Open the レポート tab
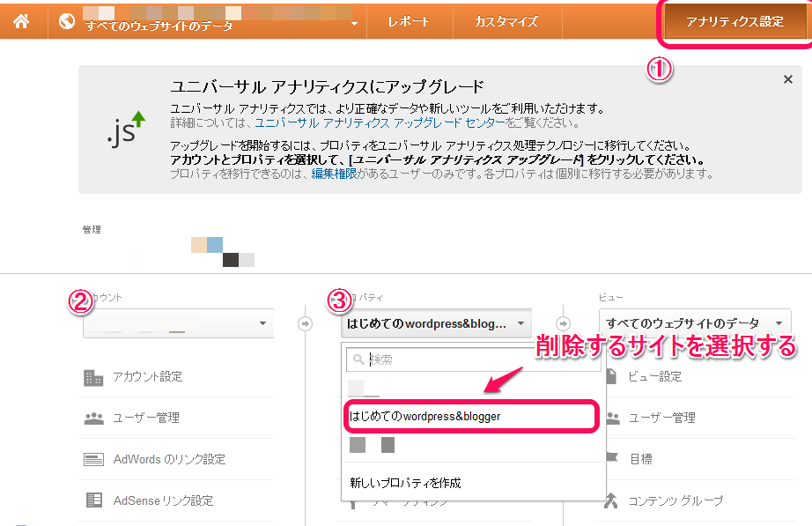Image resolution: width=812 pixels, height=526 pixels. tap(410, 21)
